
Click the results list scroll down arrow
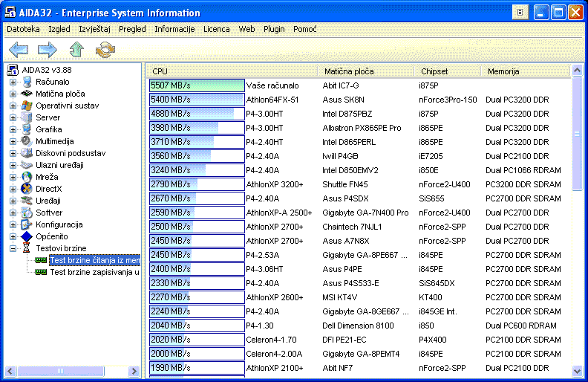578,371
